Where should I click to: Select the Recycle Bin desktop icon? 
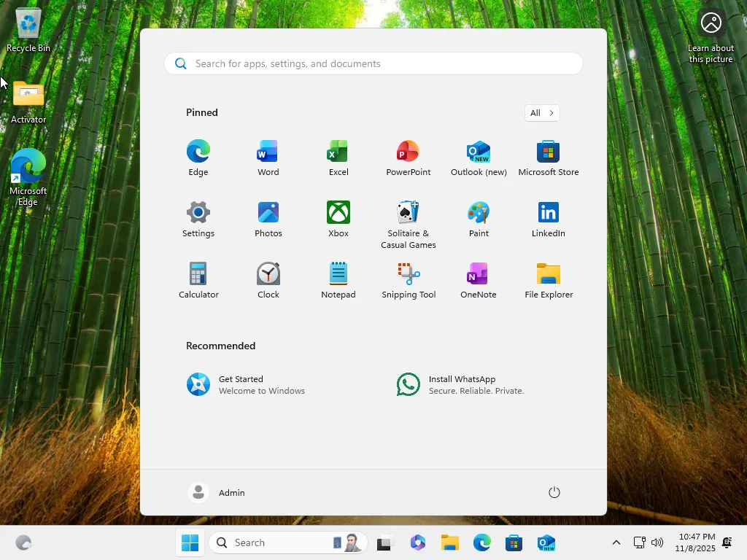point(28,29)
